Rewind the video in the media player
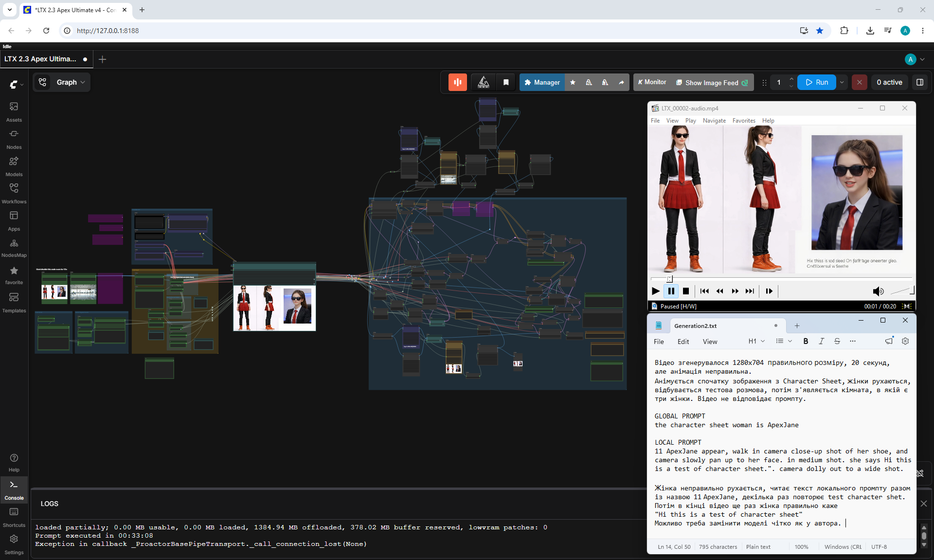 (x=719, y=291)
